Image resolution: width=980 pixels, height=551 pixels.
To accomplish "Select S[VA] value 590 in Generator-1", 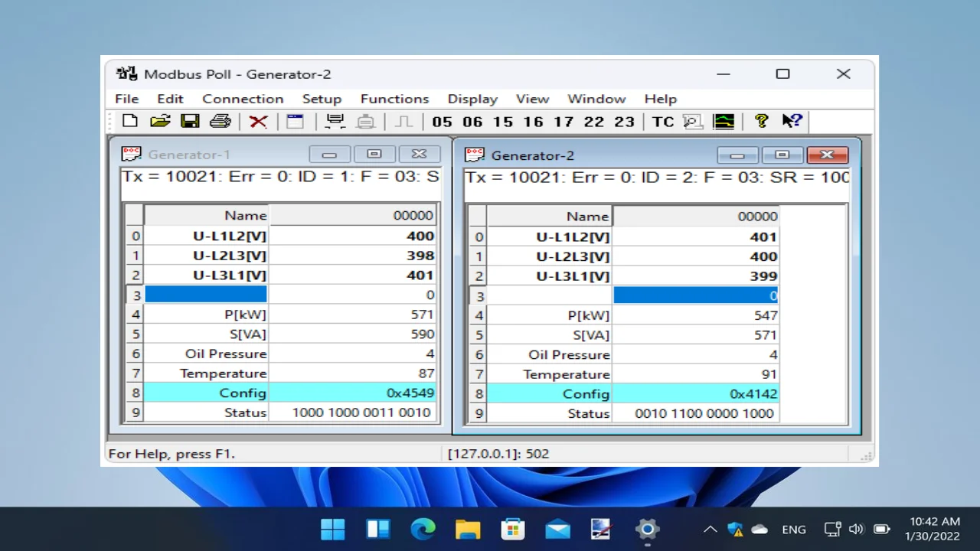I will [352, 334].
